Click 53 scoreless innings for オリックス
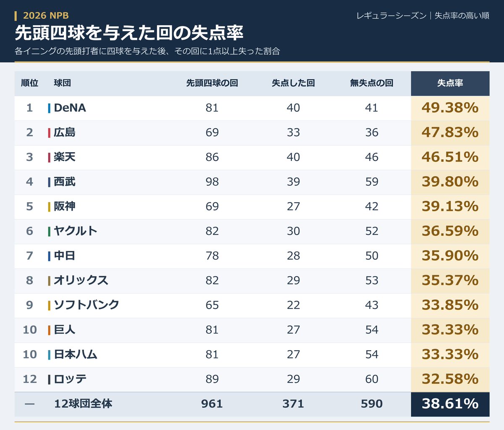 pos(372,280)
